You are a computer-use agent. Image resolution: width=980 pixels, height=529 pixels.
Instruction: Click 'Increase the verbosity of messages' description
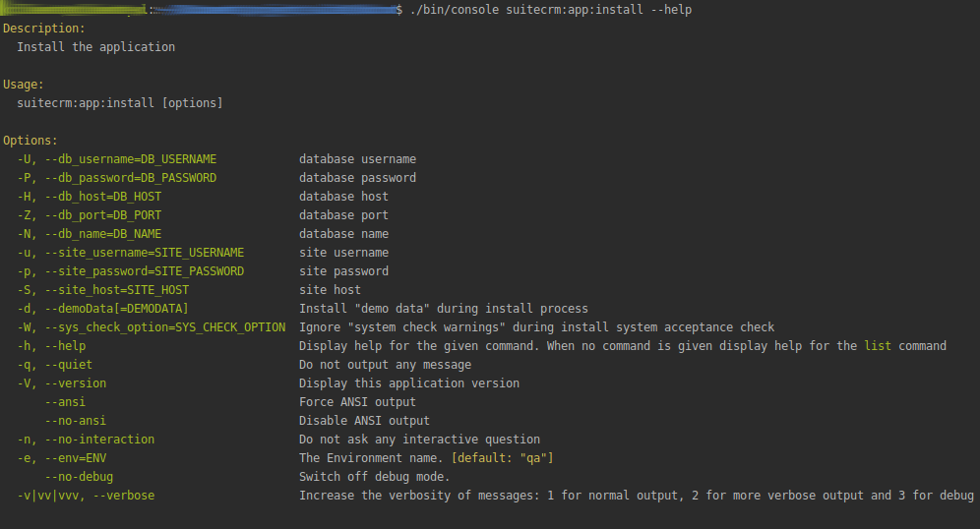pyautogui.click(x=637, y=497)
